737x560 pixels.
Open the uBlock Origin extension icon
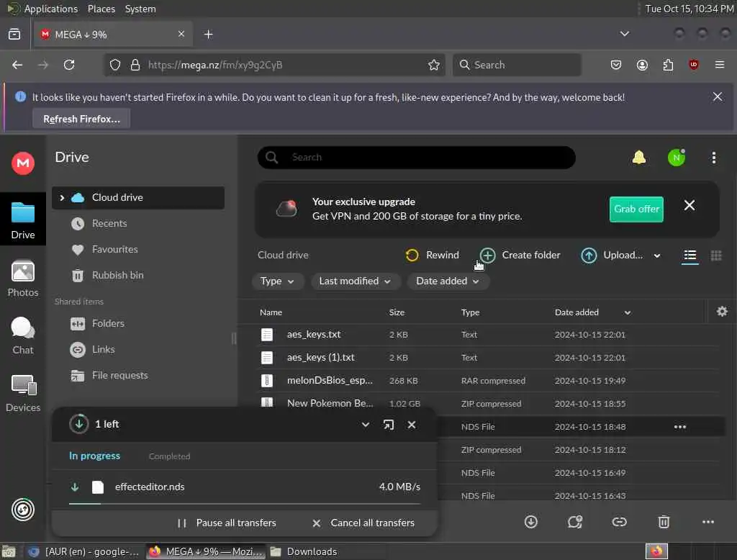[693, 65]
